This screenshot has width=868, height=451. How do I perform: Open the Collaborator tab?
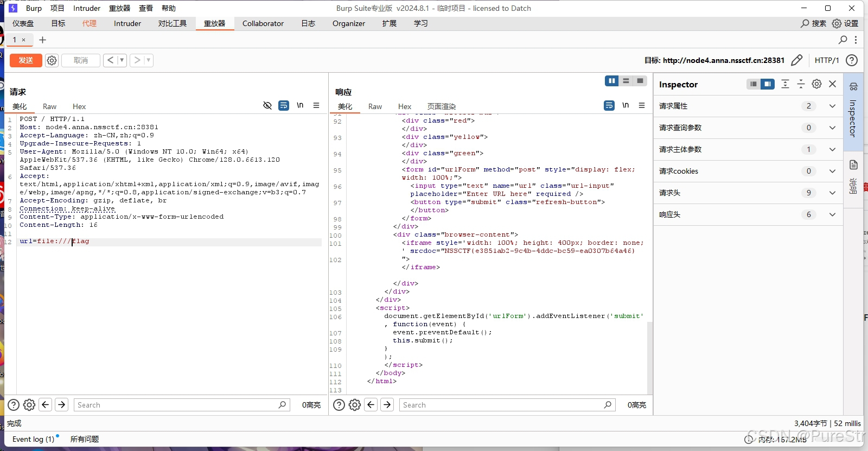click(263, 23)
